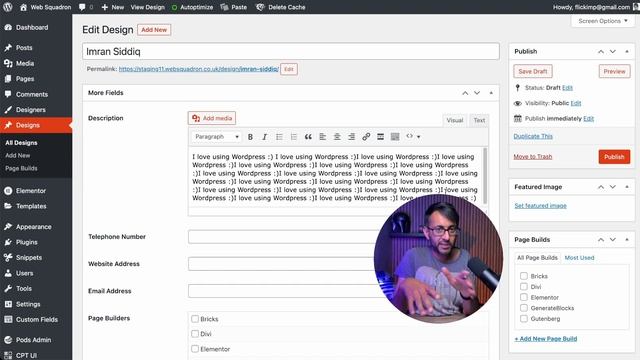Click Save Draft
The width and height of the screenshot is (640, 360).
533,71
